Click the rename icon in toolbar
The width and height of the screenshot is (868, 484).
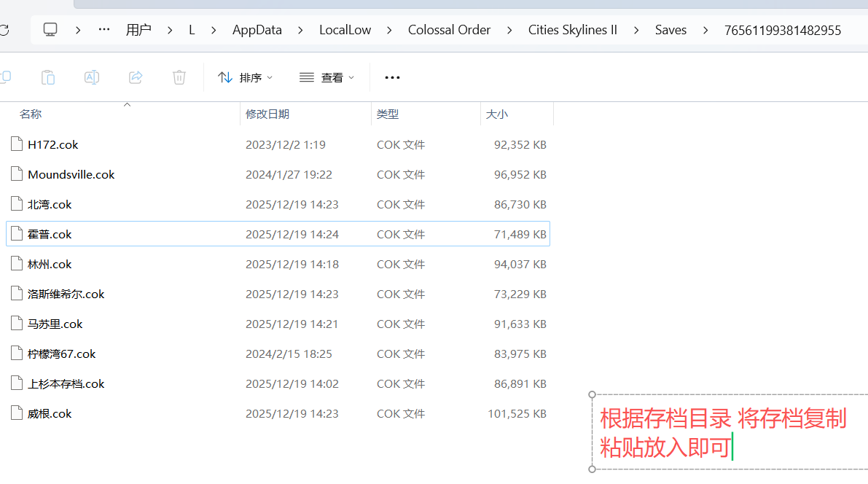tap(92, 77)
